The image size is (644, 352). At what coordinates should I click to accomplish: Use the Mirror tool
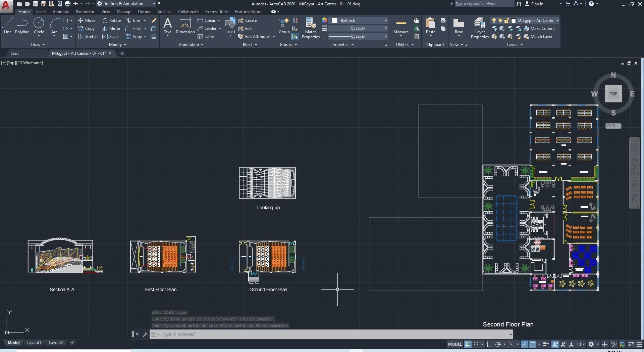[x=111, y=29]
